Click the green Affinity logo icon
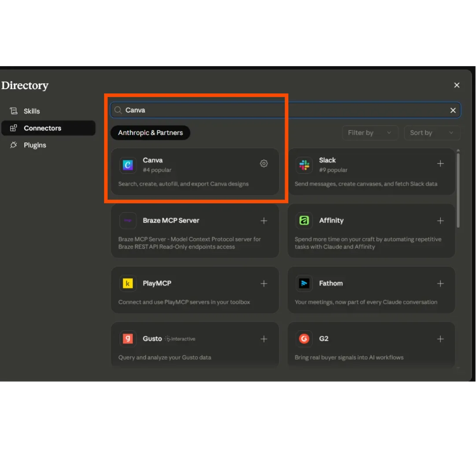Image resolution: width=476 pixels, height=476 pixels. coord(304,220)
